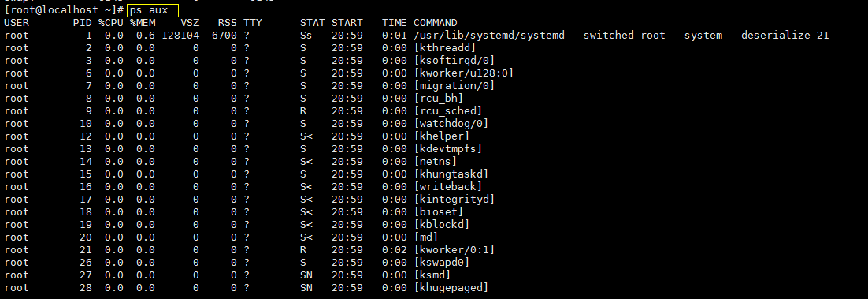
Task: Click the [khungtaskd] process name
Action: click(451, 174)
